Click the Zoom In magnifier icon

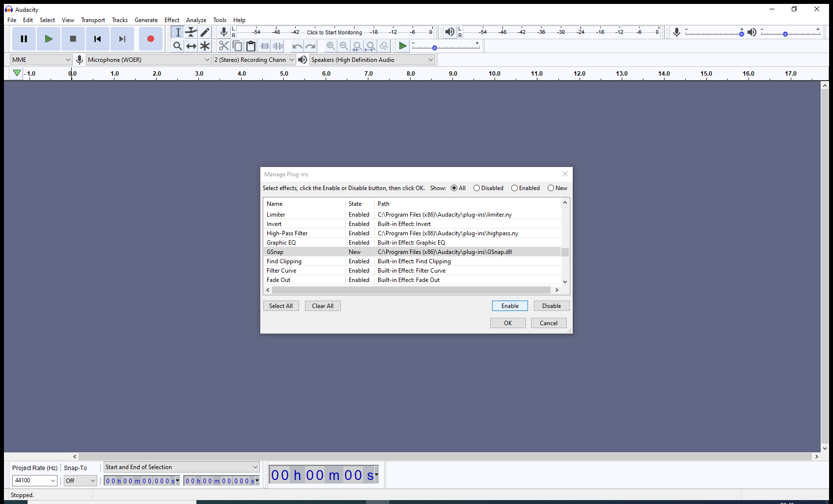pyautogui.click(x=331, y=46)
